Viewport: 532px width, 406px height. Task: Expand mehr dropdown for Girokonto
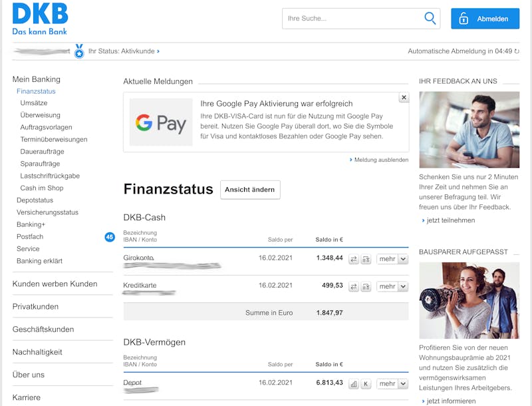point(392,259)
